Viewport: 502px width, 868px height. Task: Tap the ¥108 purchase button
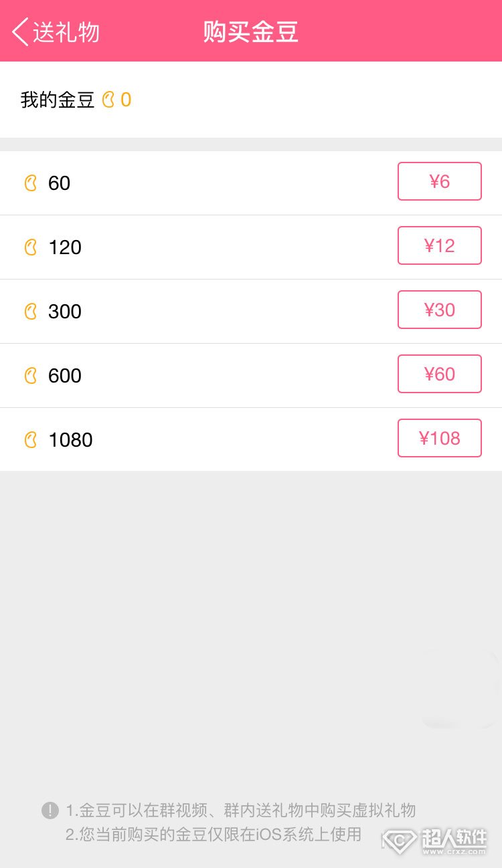point(440,438)
